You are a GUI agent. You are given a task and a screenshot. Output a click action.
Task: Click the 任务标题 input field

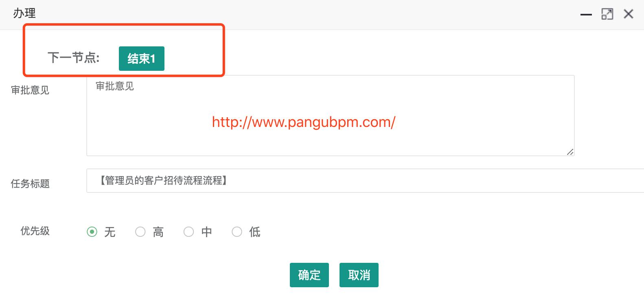pyautogui.click(x=365, y=181)
